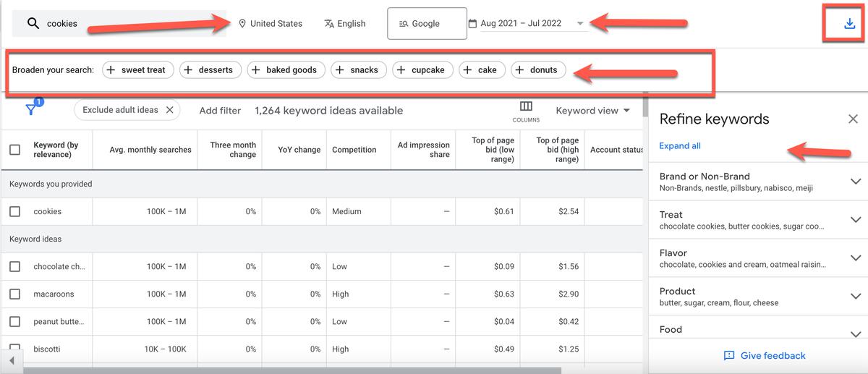868x374 pixels.
Task: Tick the checkbox for macaroons row
Action: (14, 294)
